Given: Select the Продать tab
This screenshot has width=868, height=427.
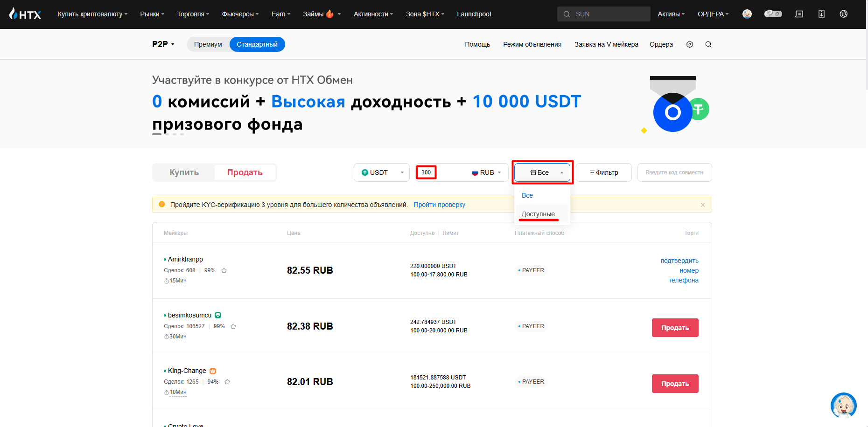Looking at the screenshot, I should (x=245, y=172).
